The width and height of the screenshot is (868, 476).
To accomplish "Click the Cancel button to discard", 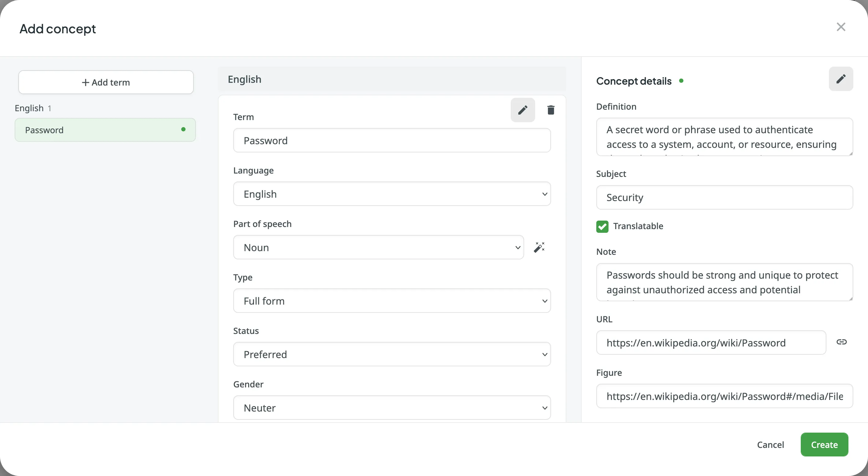I will [x=771, y=444].
